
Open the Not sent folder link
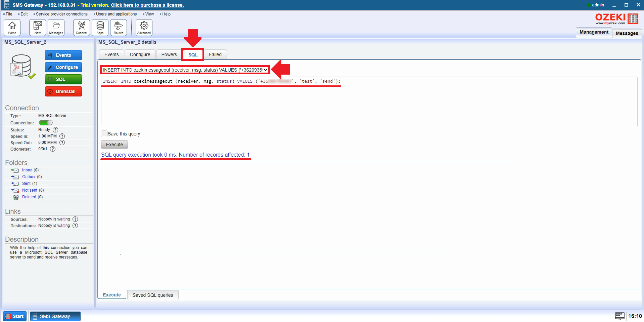[30, 190]
